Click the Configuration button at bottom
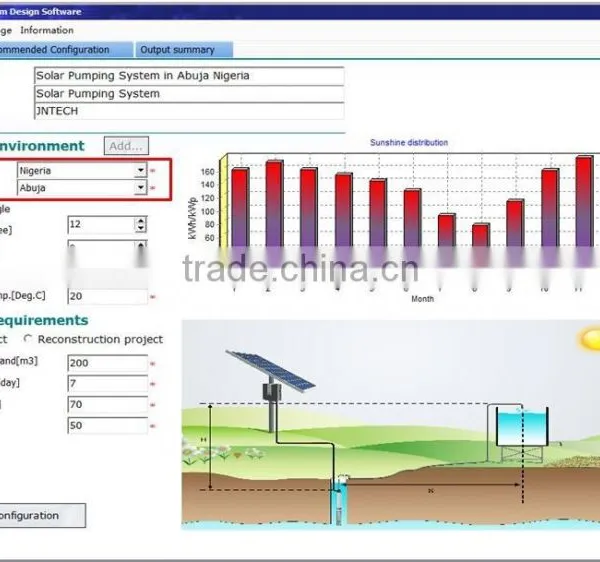Screen dimensions: 600x562 (42, 515)
